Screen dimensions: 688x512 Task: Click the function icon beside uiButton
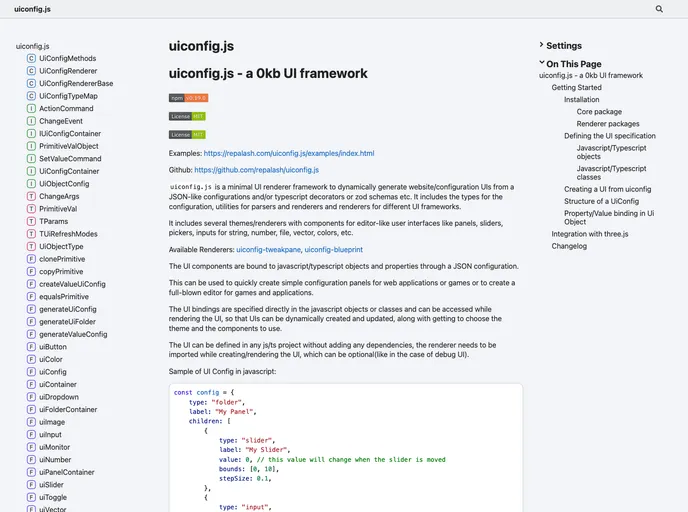pos(31,347)
